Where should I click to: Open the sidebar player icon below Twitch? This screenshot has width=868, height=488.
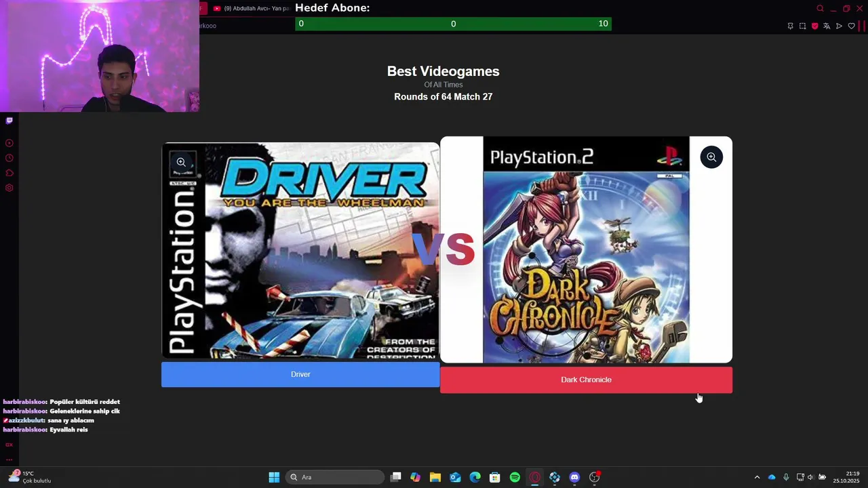pos(9,143)
